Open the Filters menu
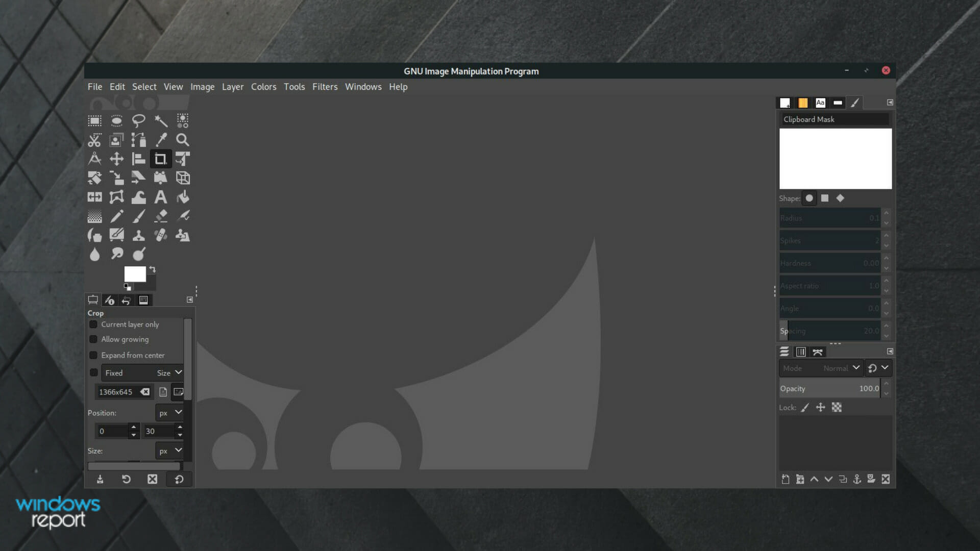This screenshot has height=551, width=980. (x=325, y=87)
